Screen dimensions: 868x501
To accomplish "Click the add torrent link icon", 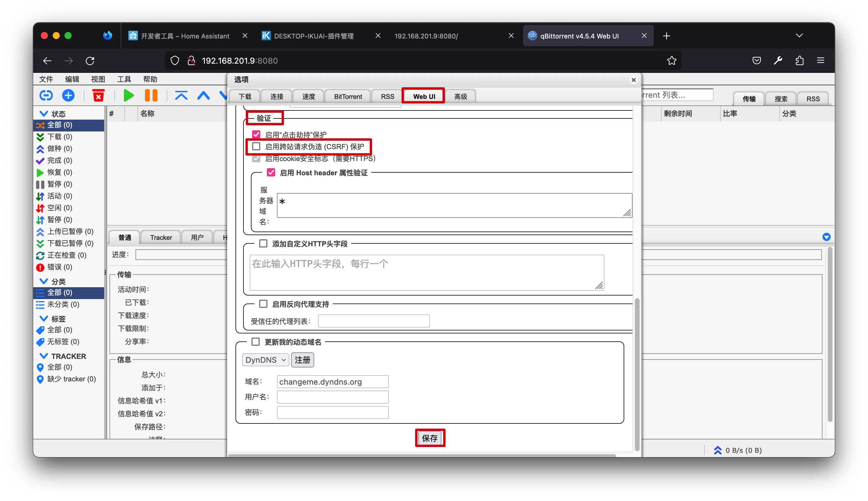I will click(46, 95).
